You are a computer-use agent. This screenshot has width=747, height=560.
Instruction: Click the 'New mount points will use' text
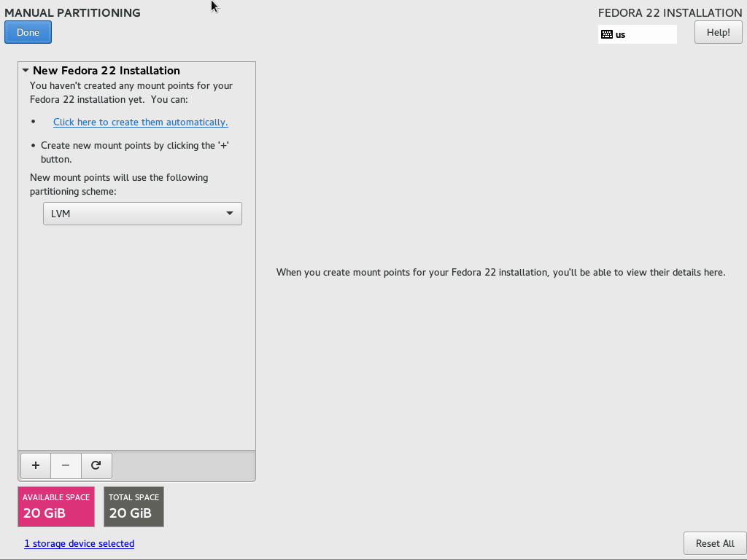119,184
